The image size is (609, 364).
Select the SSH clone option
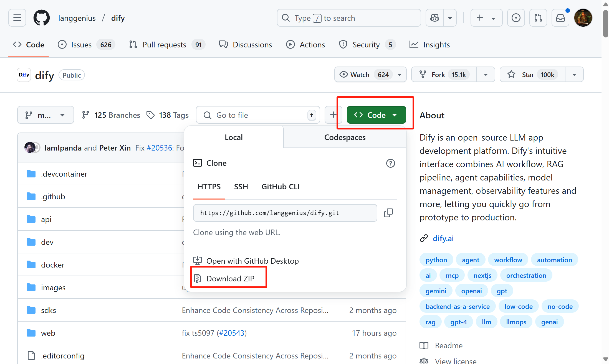[x=241, y=187]
